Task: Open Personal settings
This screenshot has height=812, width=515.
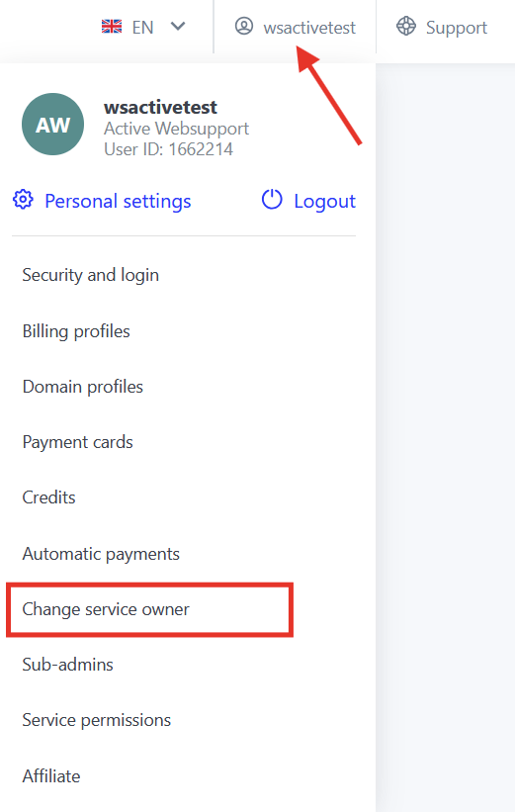Action: tap(118, 202)
